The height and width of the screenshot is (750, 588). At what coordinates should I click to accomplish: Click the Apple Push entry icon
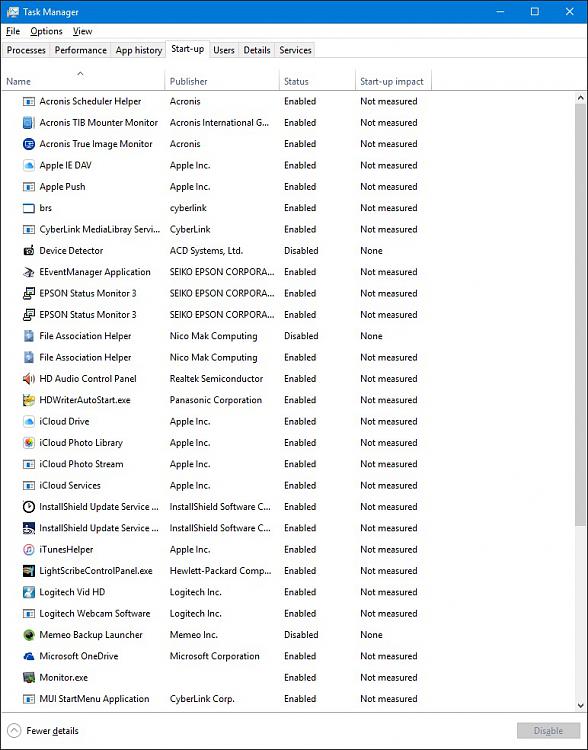[x=29, y=187]
